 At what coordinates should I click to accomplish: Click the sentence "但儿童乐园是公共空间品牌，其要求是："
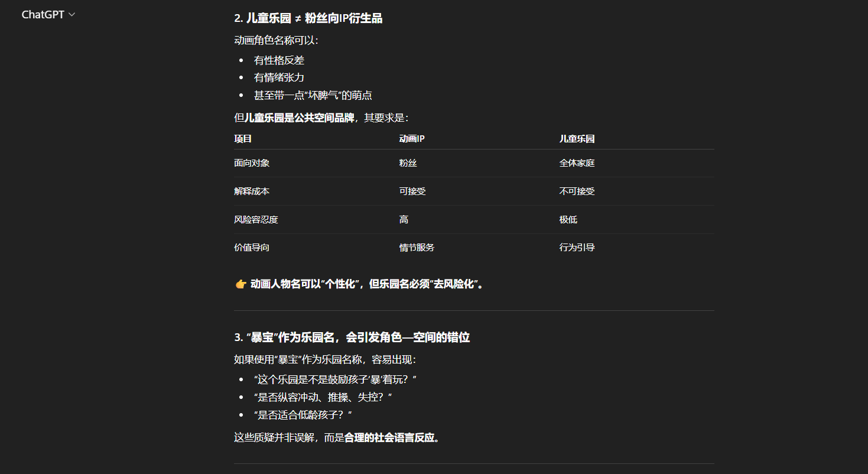coord(321,118)
